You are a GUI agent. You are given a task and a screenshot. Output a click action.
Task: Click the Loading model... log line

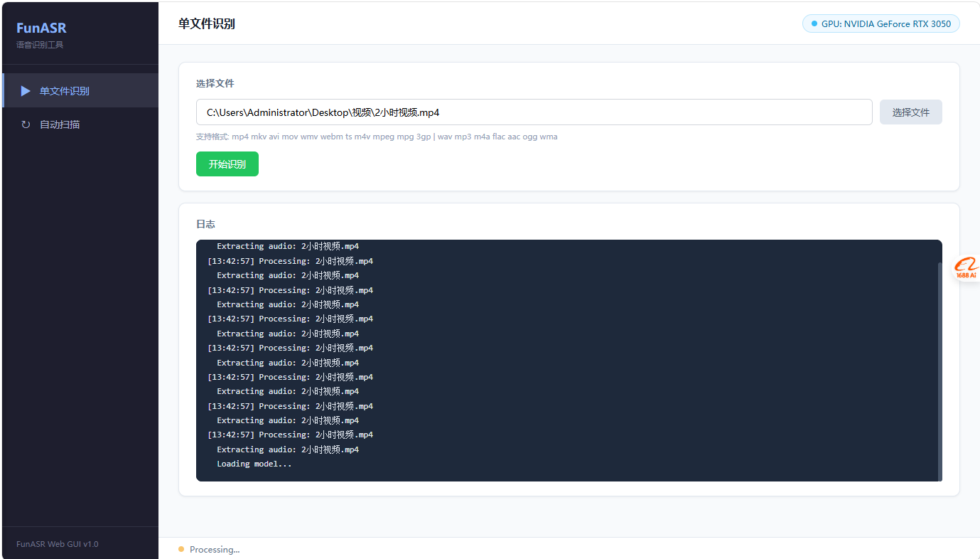(x=254, y=464)
